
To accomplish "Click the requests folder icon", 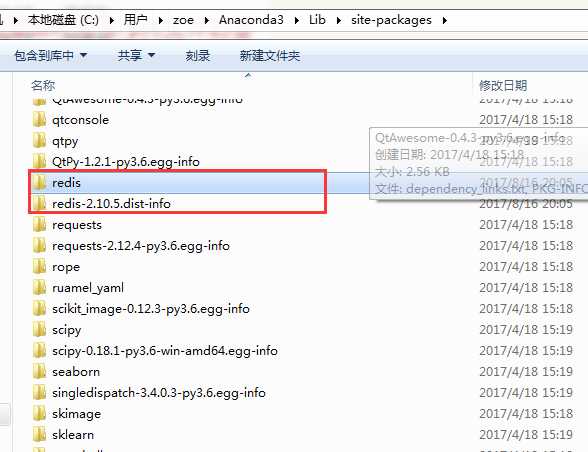I will (x=39, y=225).
